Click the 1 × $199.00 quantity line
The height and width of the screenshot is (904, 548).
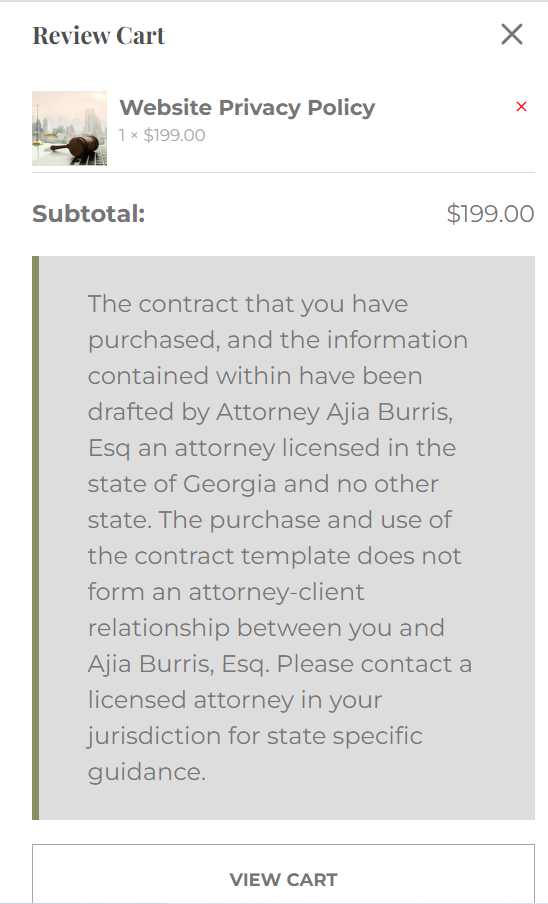tap(162, 135)
